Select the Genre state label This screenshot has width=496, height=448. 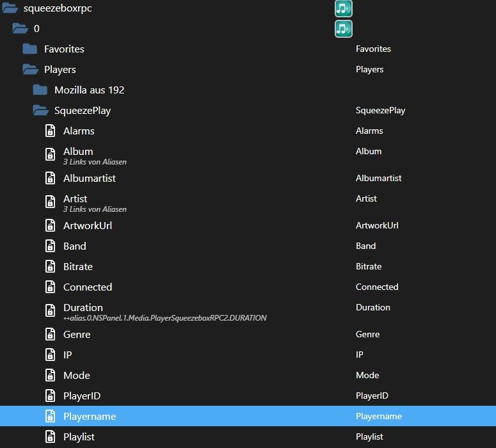[x=77, y=335]
